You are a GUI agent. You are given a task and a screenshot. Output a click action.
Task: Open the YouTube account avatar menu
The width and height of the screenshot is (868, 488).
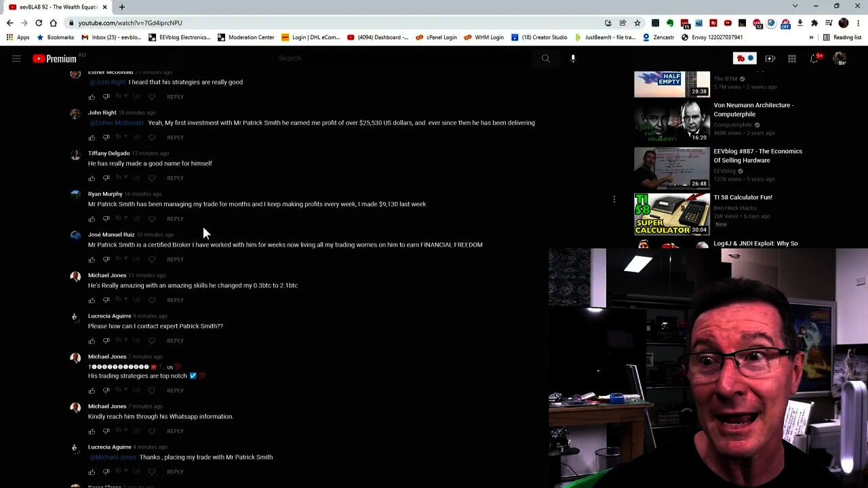[840, 59]
